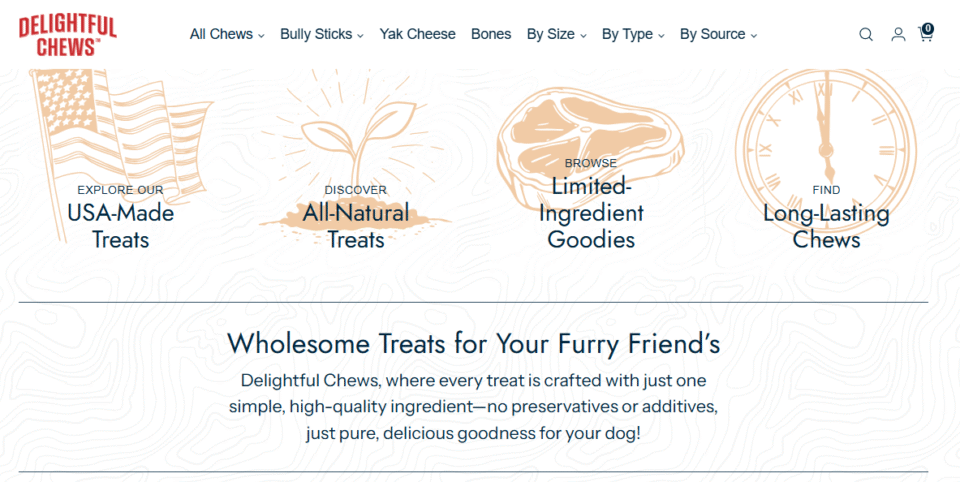The image size is (960, 482).
Task: Expand the All Chews dropdown menu
Action: [227, 34]
